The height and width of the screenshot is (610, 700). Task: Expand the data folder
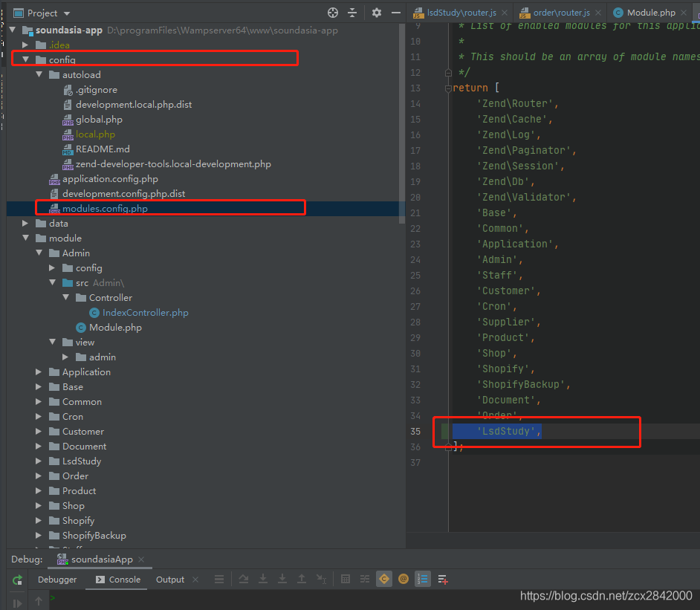click(x=25, y=223)
